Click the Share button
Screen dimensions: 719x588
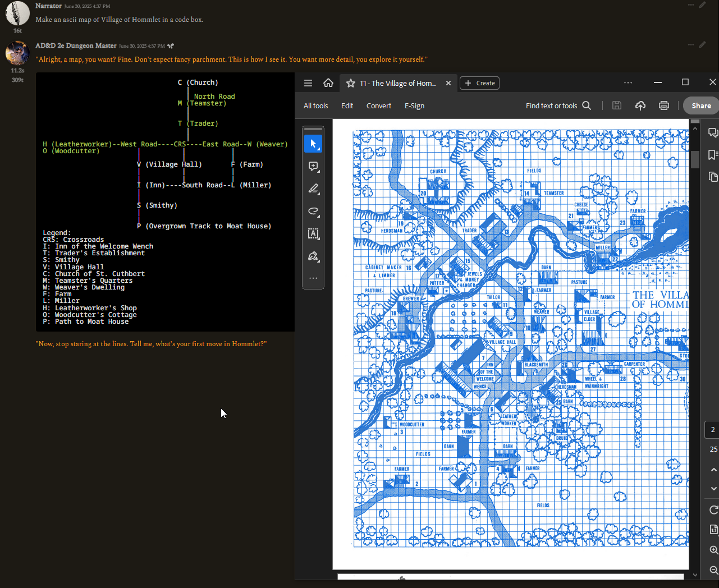coord(701,105)
